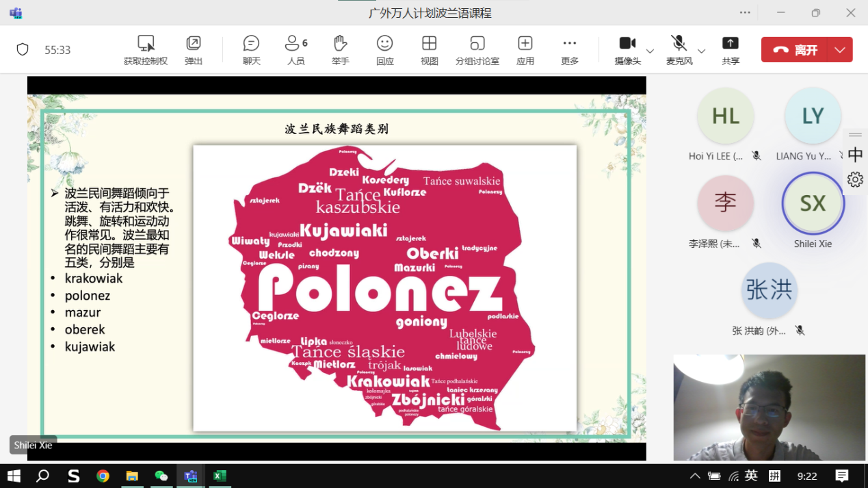This screenshot has width=868, height=488.
Task: Open the 更多 more actions menu
Action: 569,50
